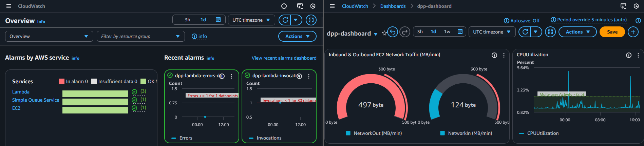Open custom time range calendar in Overview window

218,20
